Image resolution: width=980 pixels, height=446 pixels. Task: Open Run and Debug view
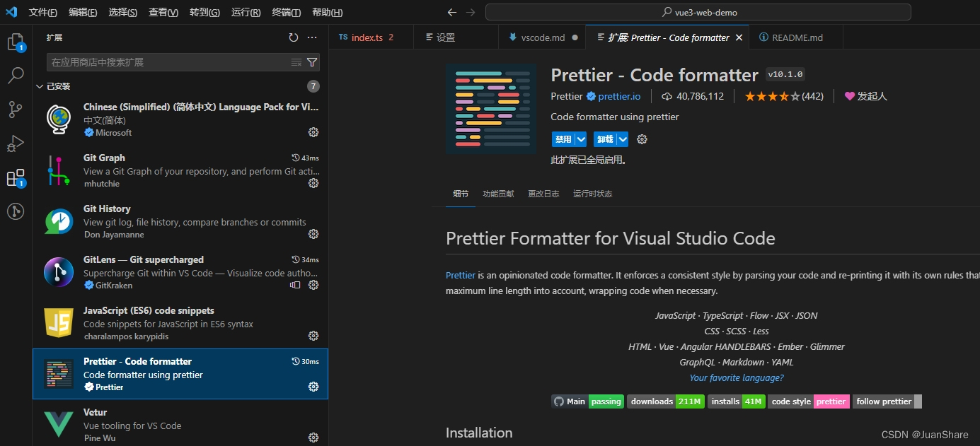[16, 143]
